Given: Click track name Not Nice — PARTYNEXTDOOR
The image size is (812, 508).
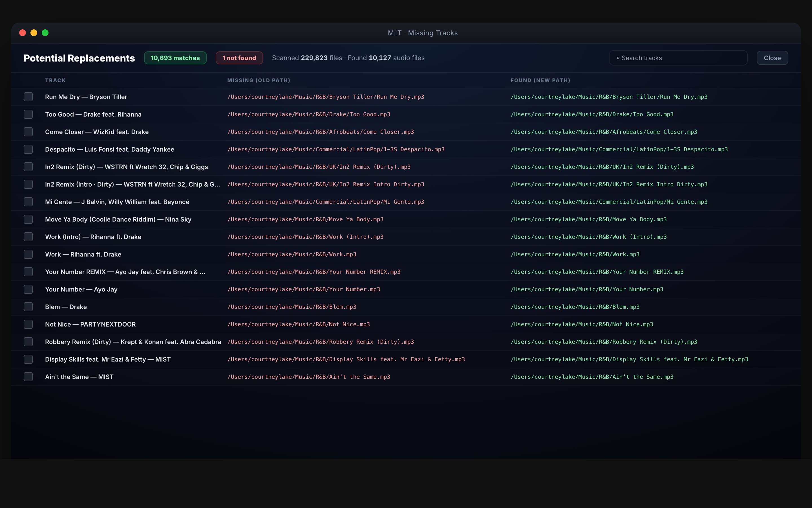Looking at the screenshot, I should coord(90,324).
